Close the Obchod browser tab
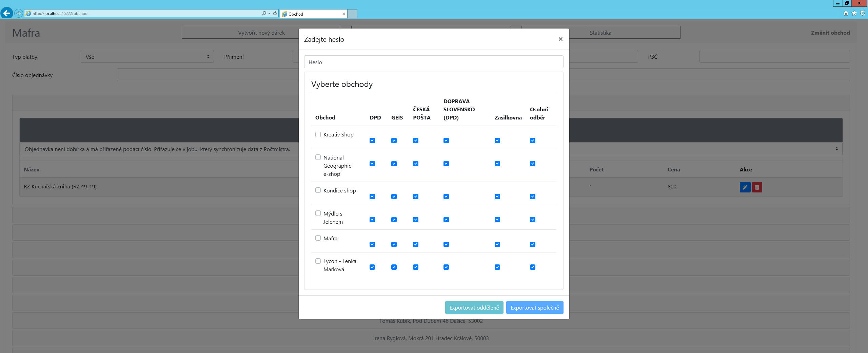The image size is (868, 353). pos(344,14)
